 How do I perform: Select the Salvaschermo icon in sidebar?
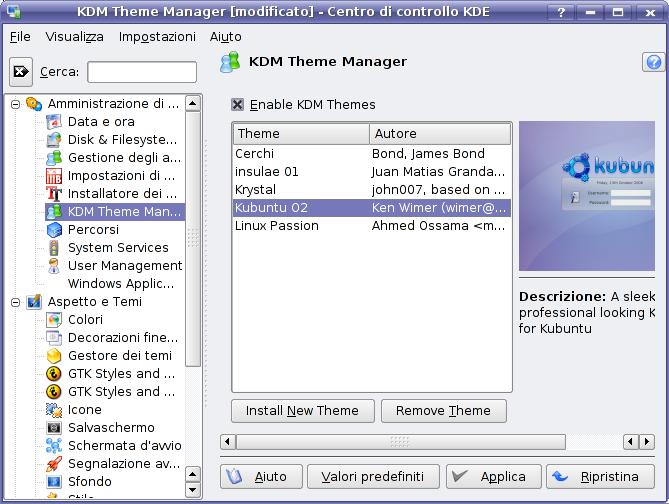[54, 428]
